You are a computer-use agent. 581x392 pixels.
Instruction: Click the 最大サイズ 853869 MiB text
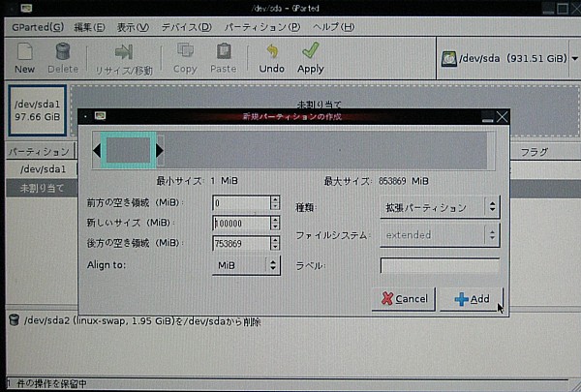(376, 181)
